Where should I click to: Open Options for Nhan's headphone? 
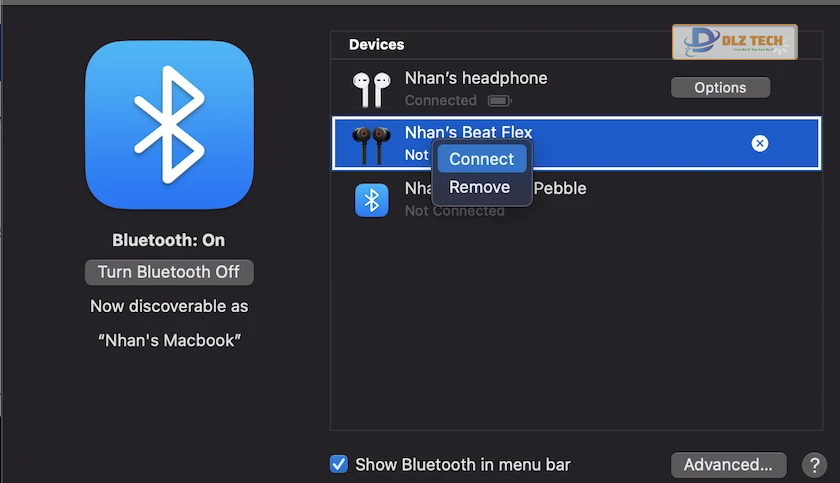(720, 87)
